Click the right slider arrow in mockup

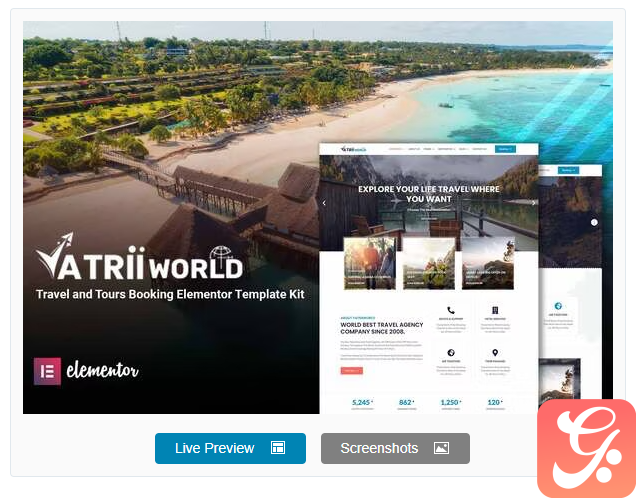(x=534, y=203)
